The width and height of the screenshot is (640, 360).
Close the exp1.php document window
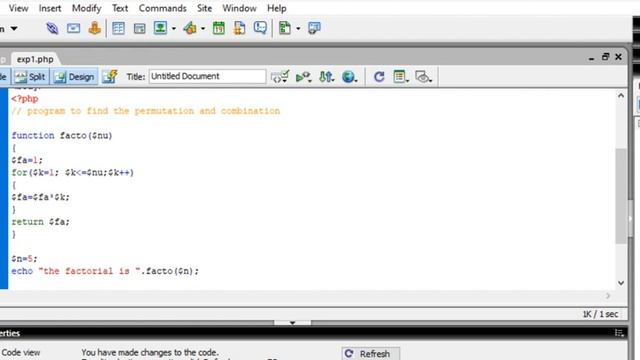[618, 57]
